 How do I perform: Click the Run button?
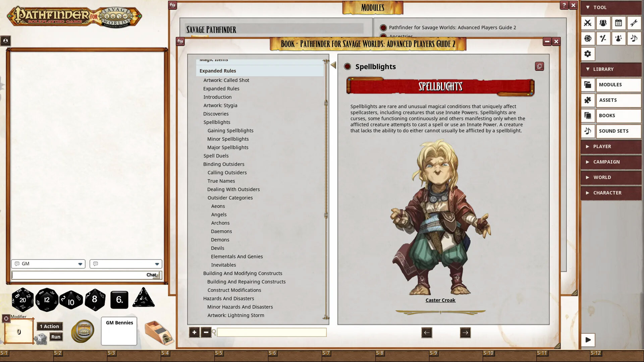[x=56, y=337]
